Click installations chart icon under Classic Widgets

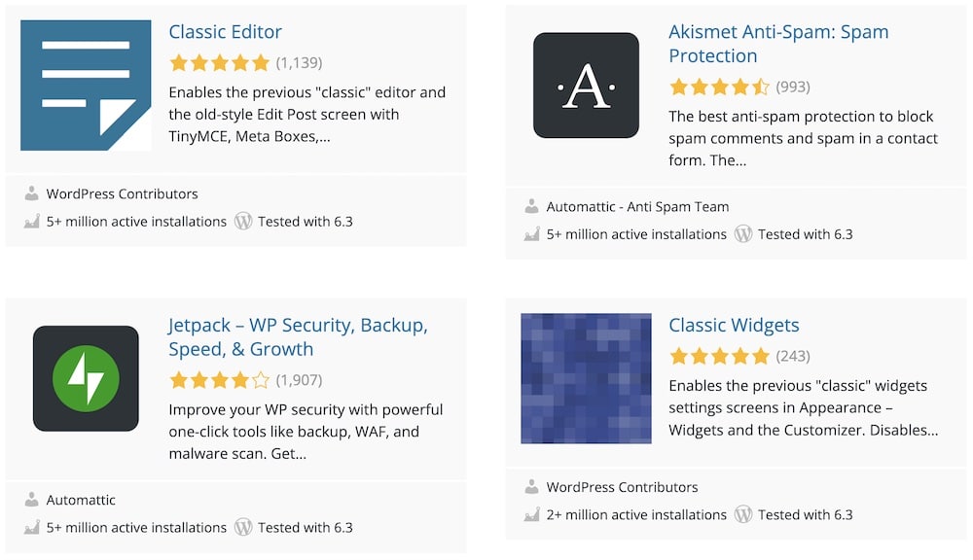(x=531, y=514)
